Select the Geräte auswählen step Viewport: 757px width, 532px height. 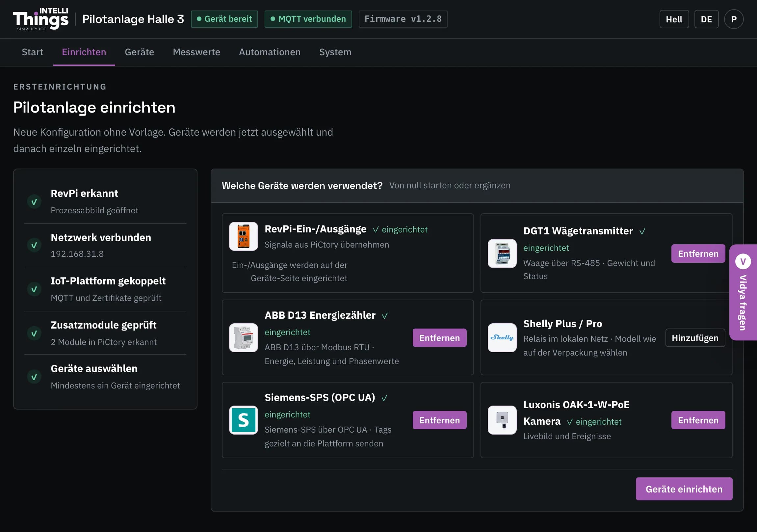click(x=105, y=377)
